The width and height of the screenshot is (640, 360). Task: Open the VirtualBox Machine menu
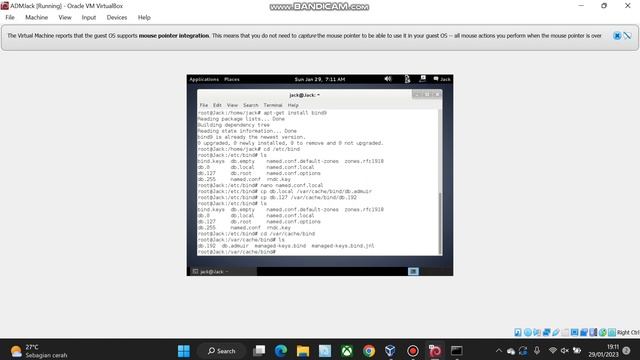pos(36,18)
